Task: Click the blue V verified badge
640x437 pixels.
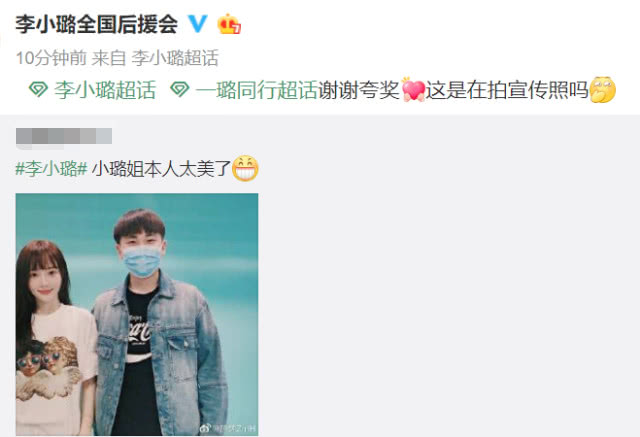Action: [198, 24]
